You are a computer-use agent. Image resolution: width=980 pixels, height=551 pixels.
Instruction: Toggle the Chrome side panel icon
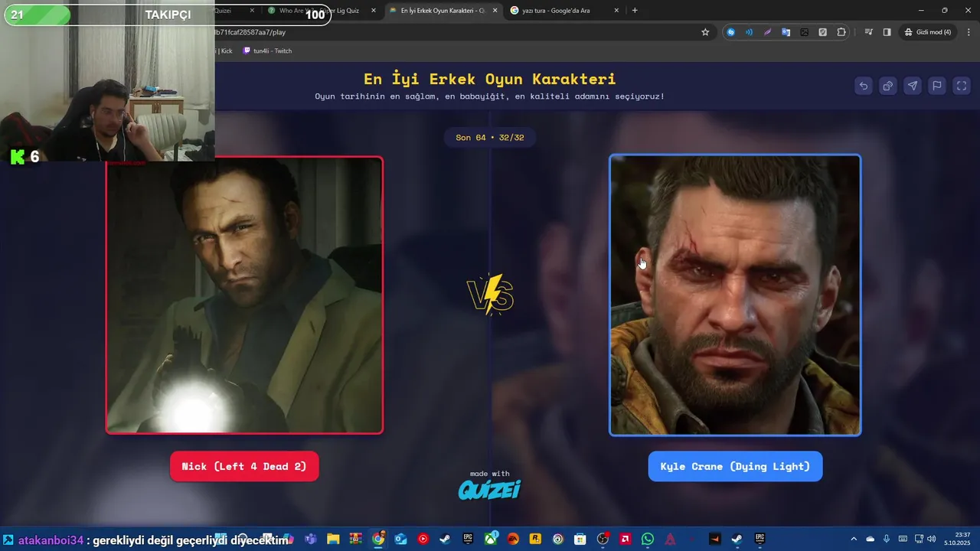coord(887,32)
